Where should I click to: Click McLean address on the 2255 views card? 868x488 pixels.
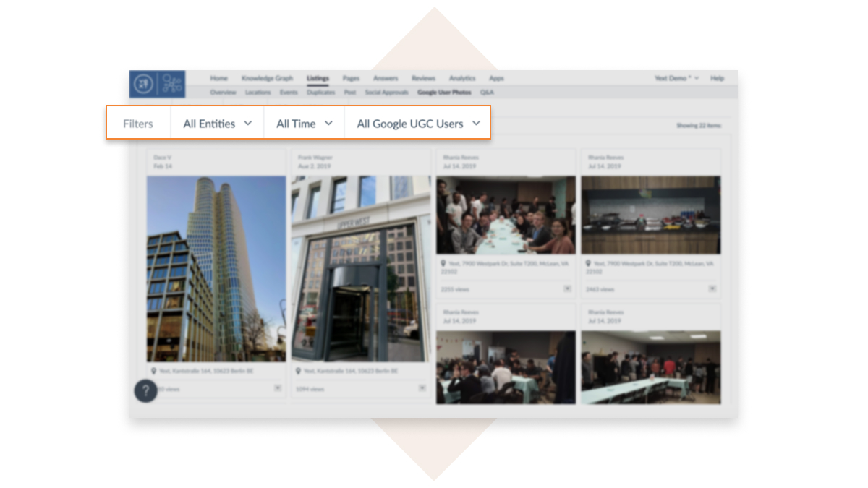click(503, 267)
